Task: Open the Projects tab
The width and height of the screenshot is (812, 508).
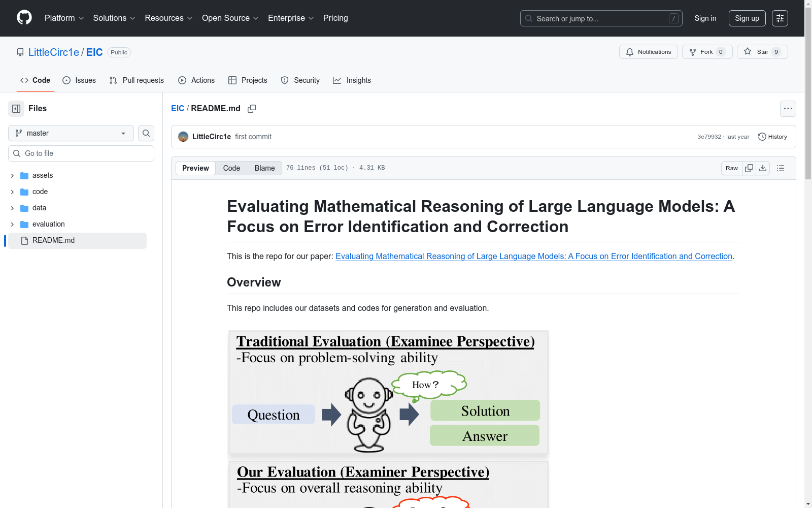Action: (x=248, y=80)
